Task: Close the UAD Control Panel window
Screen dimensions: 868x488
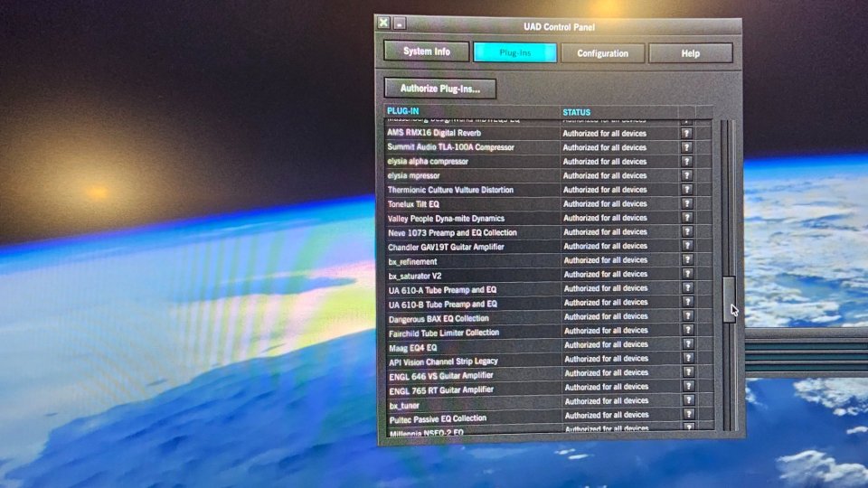Action: (383, 23)
